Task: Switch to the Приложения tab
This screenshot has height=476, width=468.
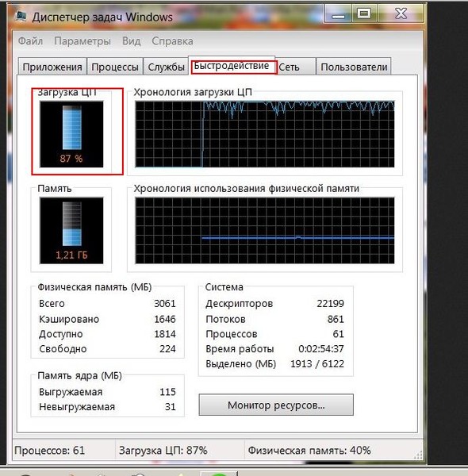Action: click(52, 67)
